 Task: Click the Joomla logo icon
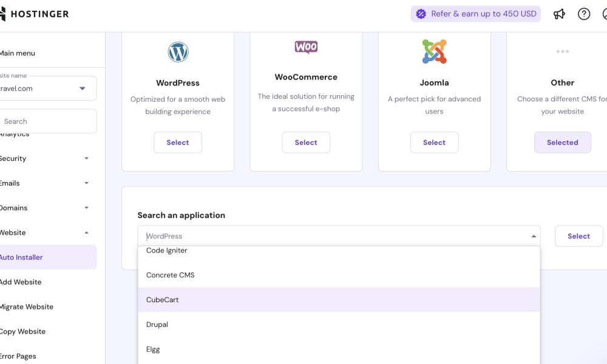point(434,52)
